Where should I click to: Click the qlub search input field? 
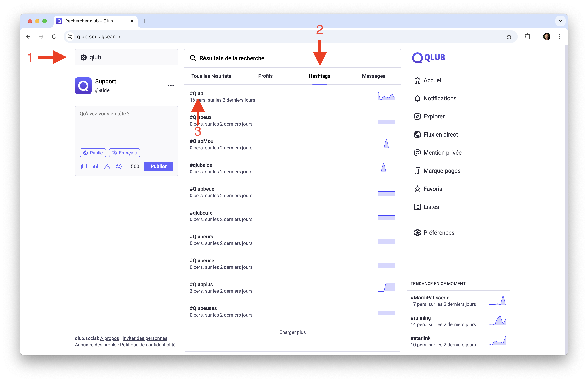click(126, 57)
